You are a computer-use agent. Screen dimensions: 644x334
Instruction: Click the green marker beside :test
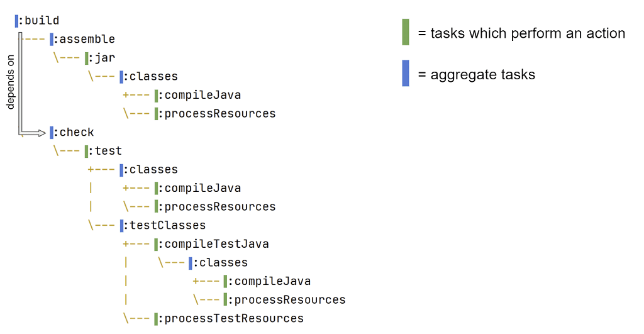point(87,151)
